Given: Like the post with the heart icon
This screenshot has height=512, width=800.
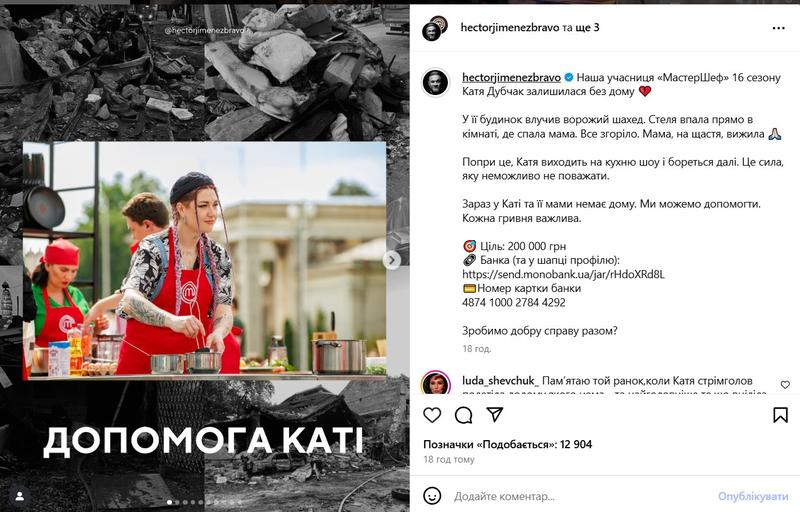Looking at the screenshot, I should [432, 415].
